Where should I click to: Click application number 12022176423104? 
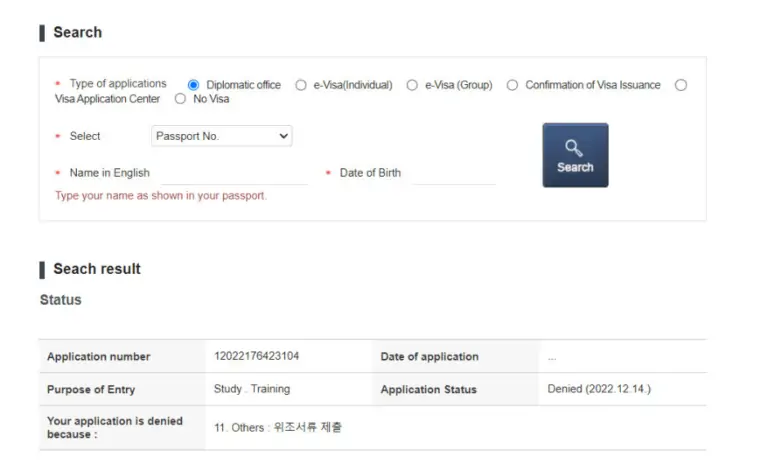coord(256,356)
